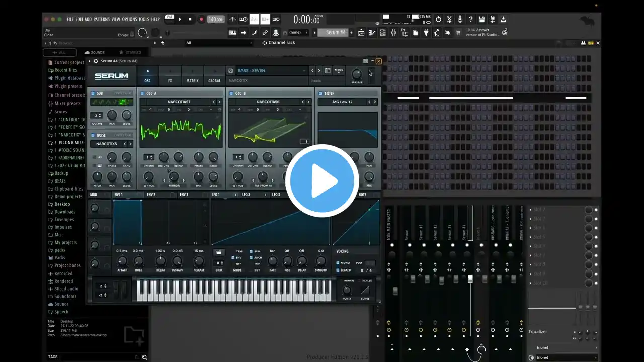Open the TOOLS menu
Viewport: 644px width, 362px height.
pyautogui.click(x=144, y=19)
